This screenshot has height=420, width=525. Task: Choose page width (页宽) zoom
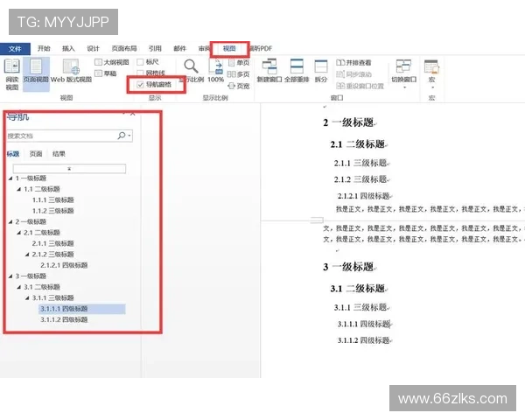pos(239,86)
